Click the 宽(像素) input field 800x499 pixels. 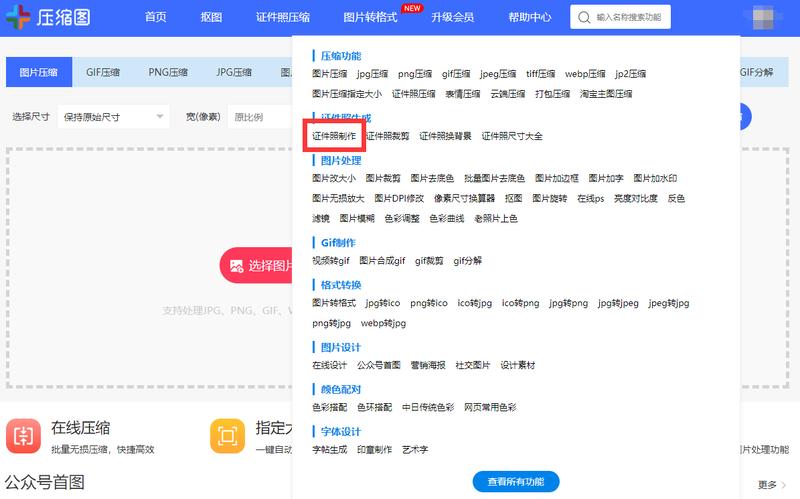pyautogui.click(x=260, y=117)
